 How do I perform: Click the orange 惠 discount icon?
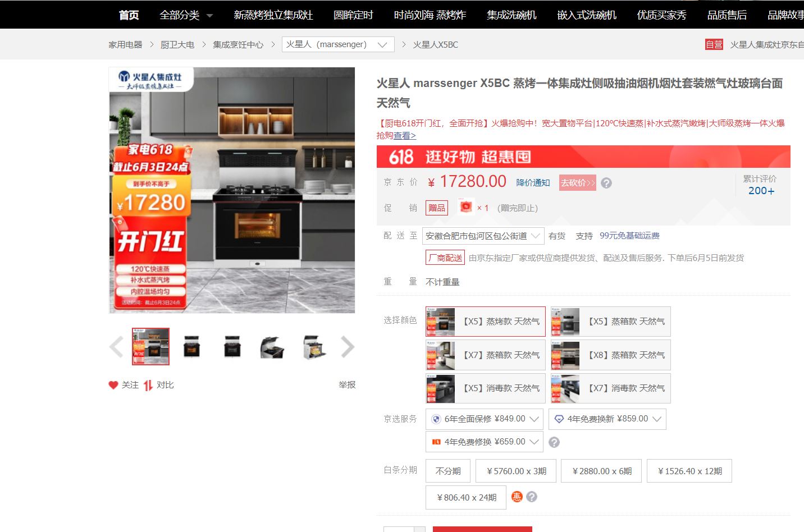coord(517,497)
